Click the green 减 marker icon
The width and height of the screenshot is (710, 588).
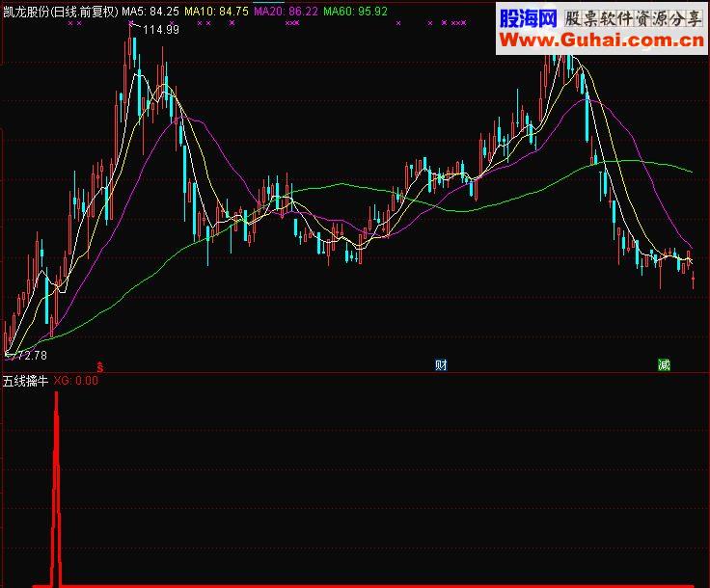tap(664, 364)
